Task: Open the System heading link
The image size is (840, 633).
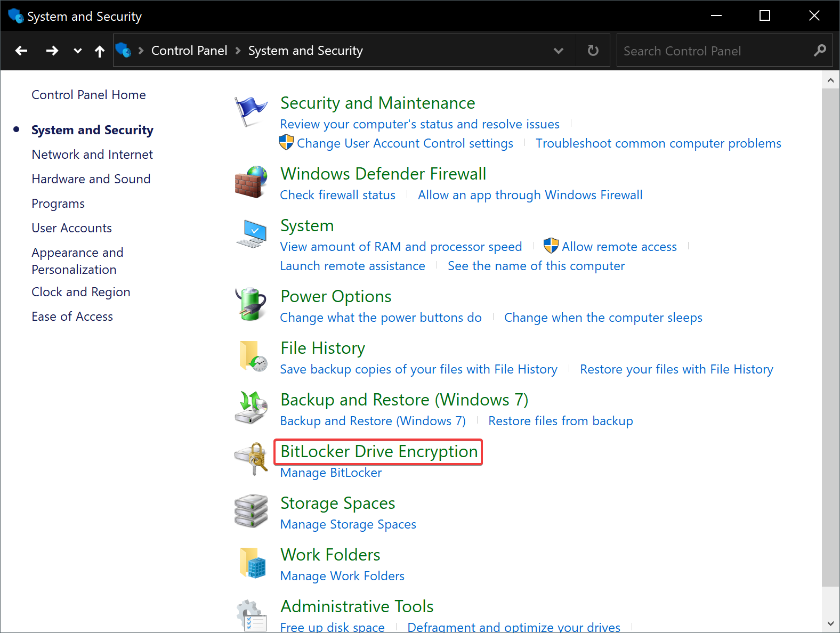Action: click(x=307, y=225)
